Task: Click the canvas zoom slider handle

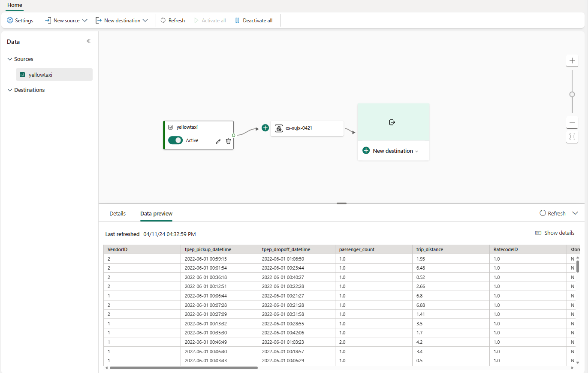Action: pyautogui.click(x=572, y=94)
